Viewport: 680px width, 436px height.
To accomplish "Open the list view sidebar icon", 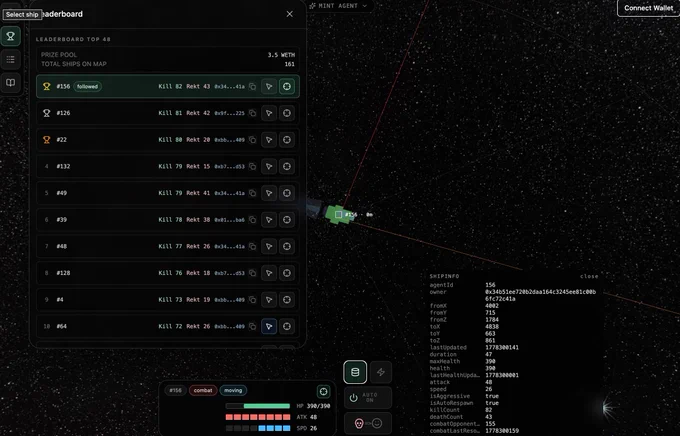I will (10, 59).
